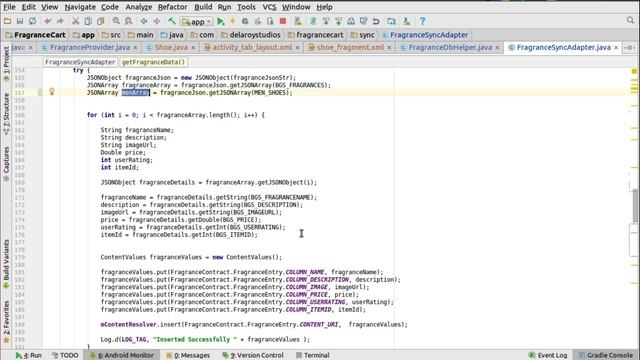Switch to FragranceDbHelper.java tab
Screen dimensions: 640x360
[x=450, y=47]
